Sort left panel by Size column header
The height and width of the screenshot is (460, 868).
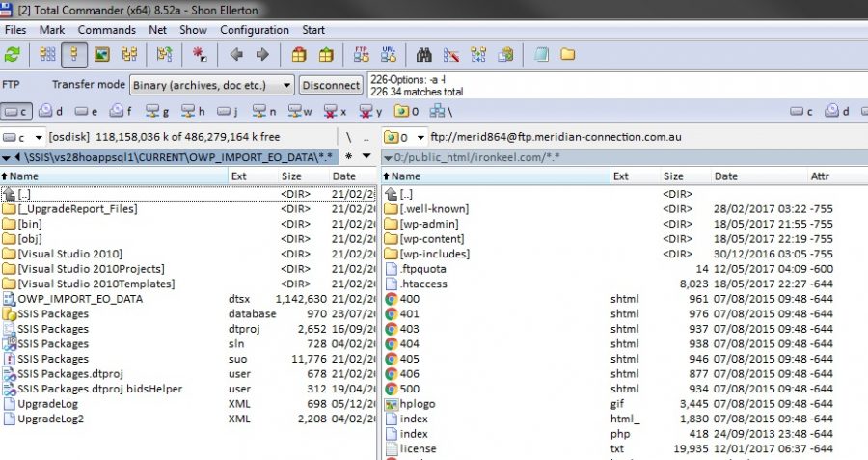pos(304,176)
